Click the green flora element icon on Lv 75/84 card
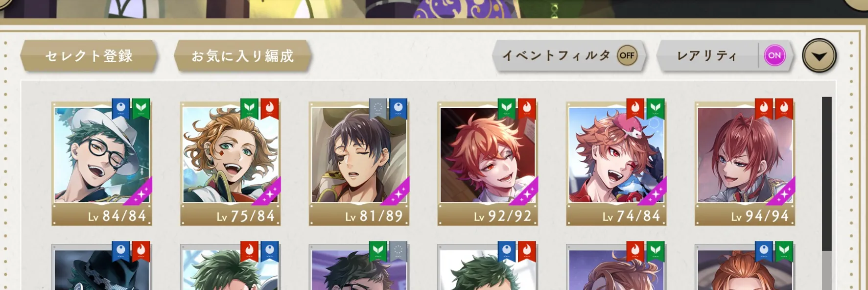868x290 pixels. pyautogui.click(x=249, y=109)
